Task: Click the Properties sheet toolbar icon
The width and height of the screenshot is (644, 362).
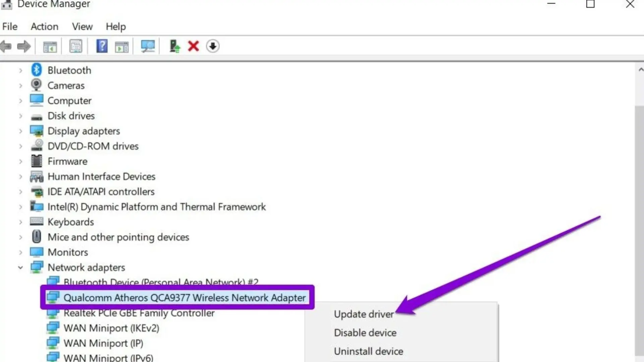Action: (x=76, y=46)
